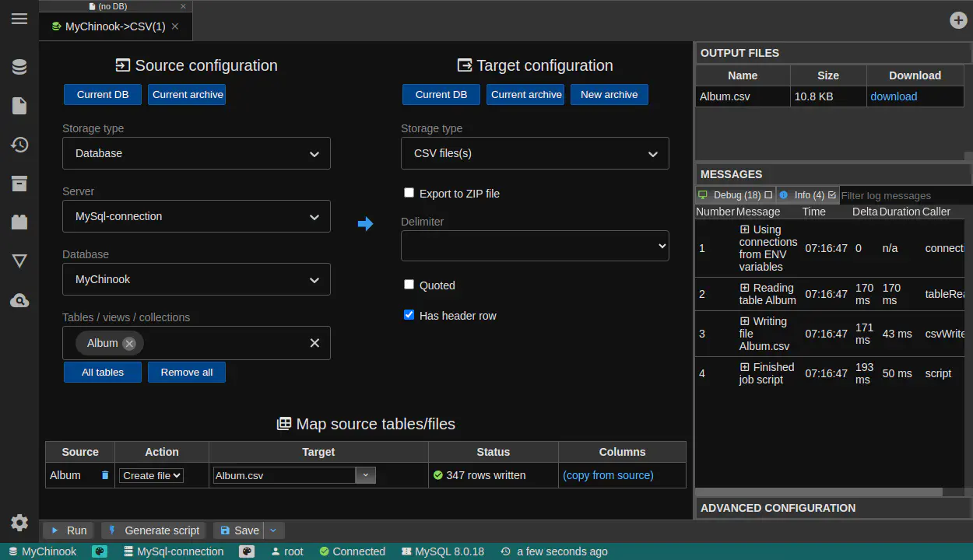973x560 pixels.
Task: Click the connection color palette icon in status bar
Action: click(247, 551)
